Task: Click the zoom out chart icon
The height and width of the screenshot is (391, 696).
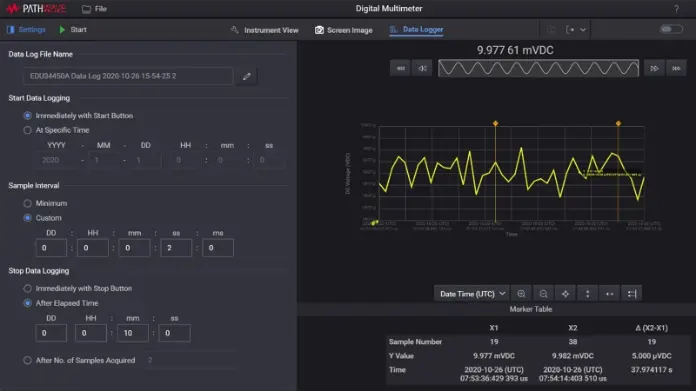Action: pos(543,294)
